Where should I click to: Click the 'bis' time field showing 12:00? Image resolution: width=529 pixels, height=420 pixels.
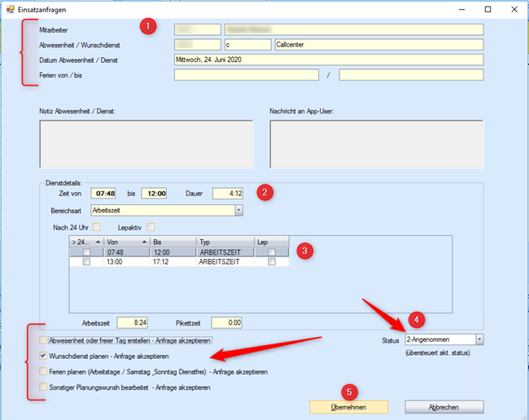pos(153,194)
